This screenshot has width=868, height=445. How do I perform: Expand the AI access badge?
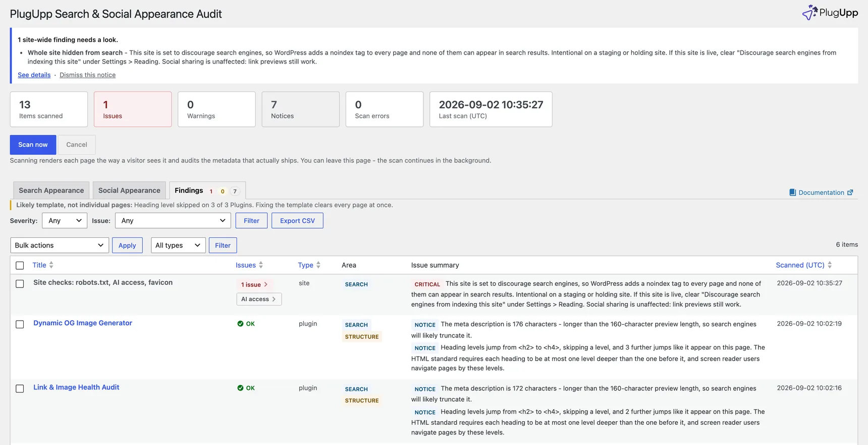coord(259,299)
